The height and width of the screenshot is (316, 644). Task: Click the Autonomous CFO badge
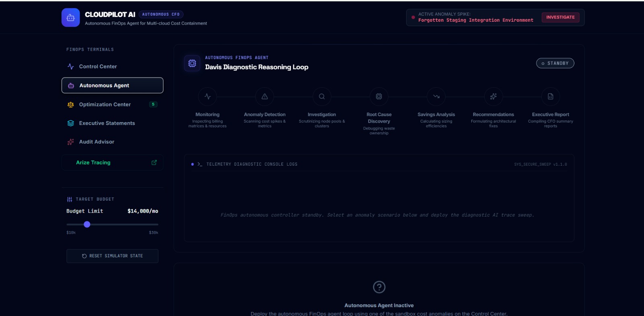[x=161, y=14]
